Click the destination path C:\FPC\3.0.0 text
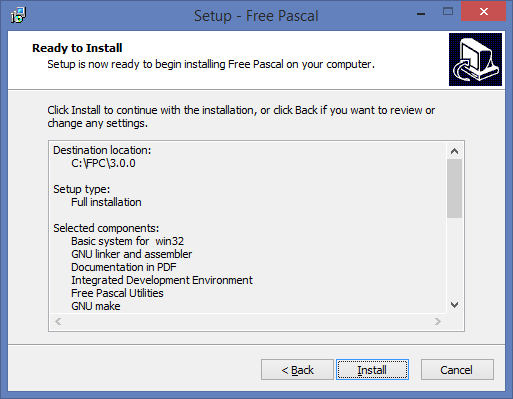This screenshot has width=513, height=399. point(103,163)
